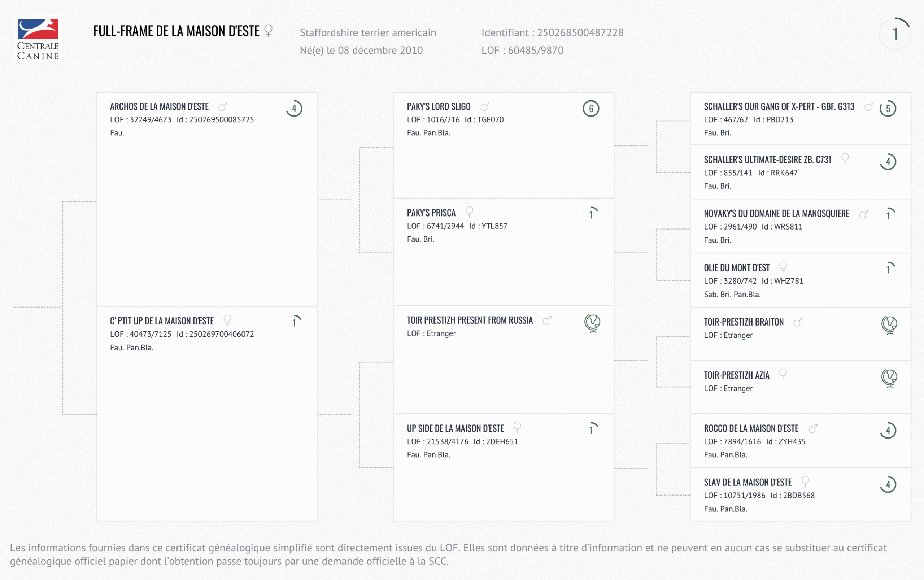Click the Full-Frame de la Maison d'Este title
This screenshot has height=580, width=924.
tap(176, 31)
